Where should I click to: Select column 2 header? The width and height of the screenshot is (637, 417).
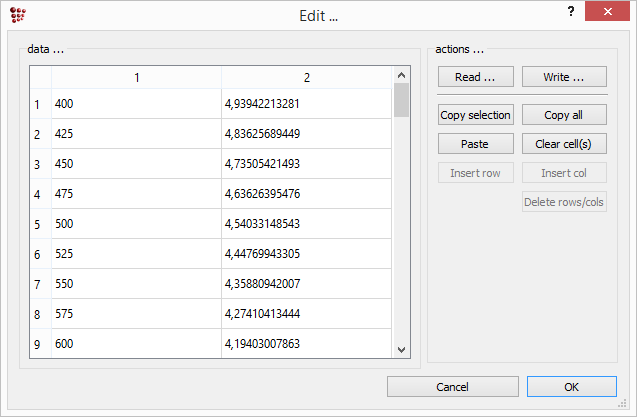306,77
